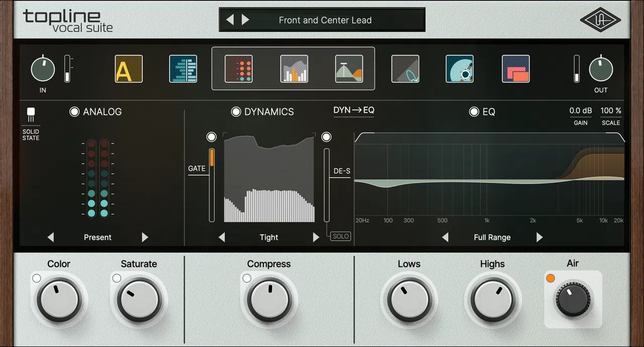Step back the Present preset with left arrow

(51, 237)
